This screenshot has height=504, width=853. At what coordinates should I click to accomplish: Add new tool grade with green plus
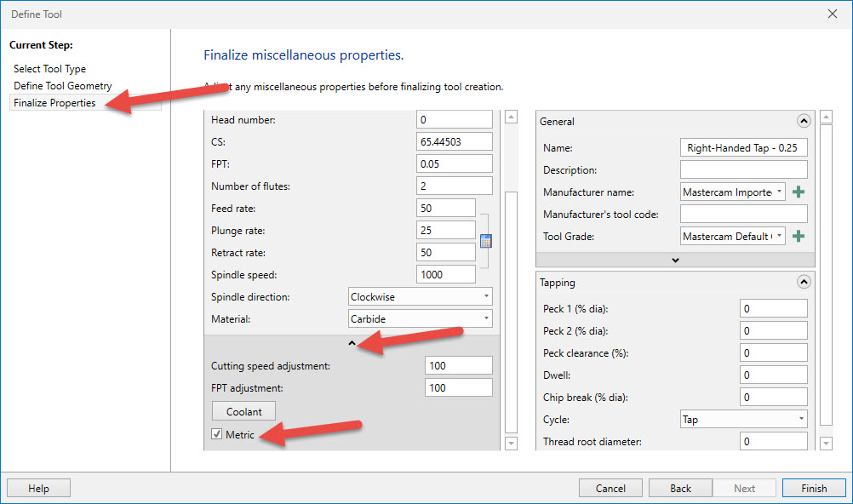(x=799, y=236)
